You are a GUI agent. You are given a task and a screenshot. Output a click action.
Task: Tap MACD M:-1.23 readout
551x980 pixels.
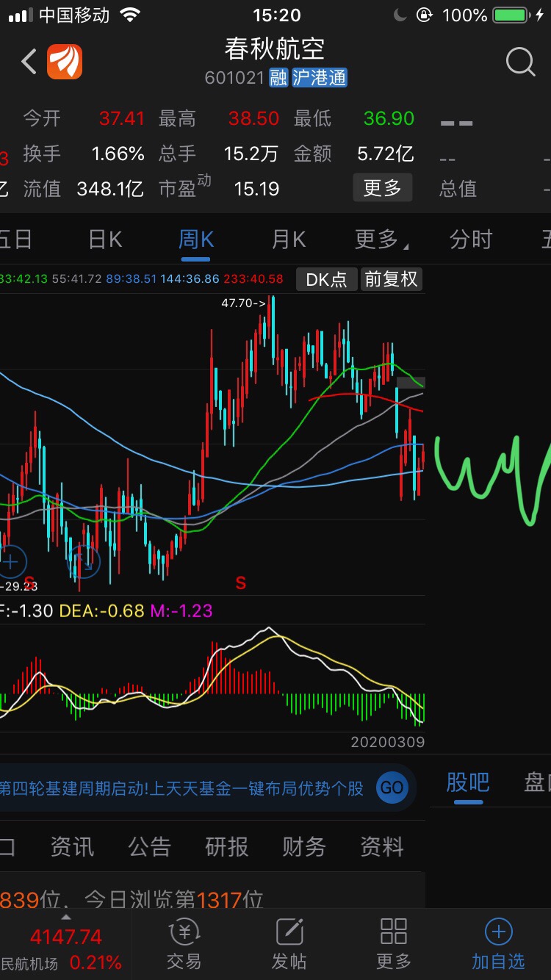181,610
